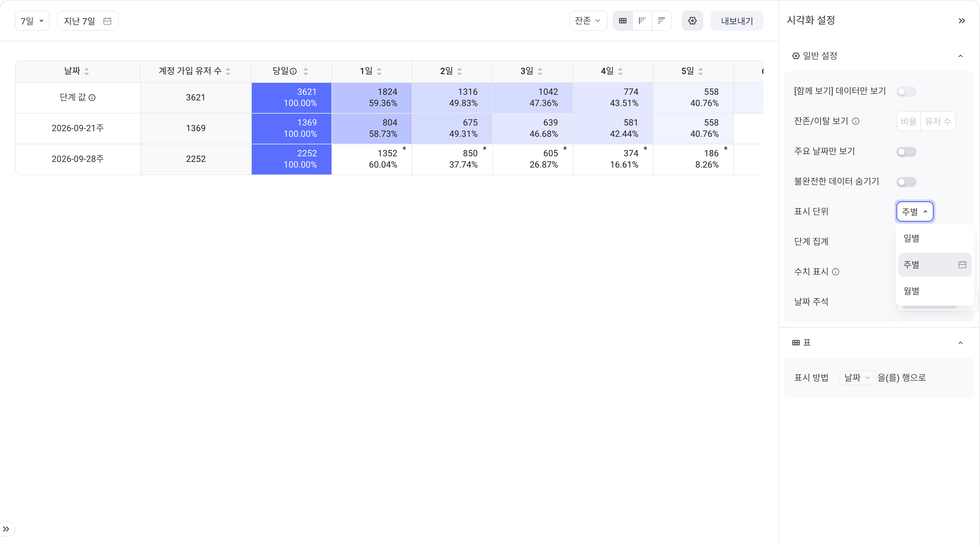980x546 pixels.
Task: Expand left sidebar with double chevron
Action: coord(6,529)
